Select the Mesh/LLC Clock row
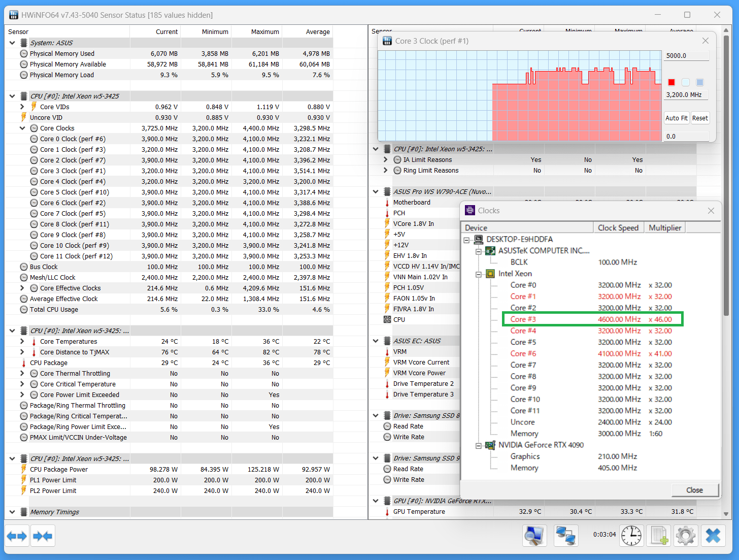Viewport: 739px width, 560px height. 169,277
